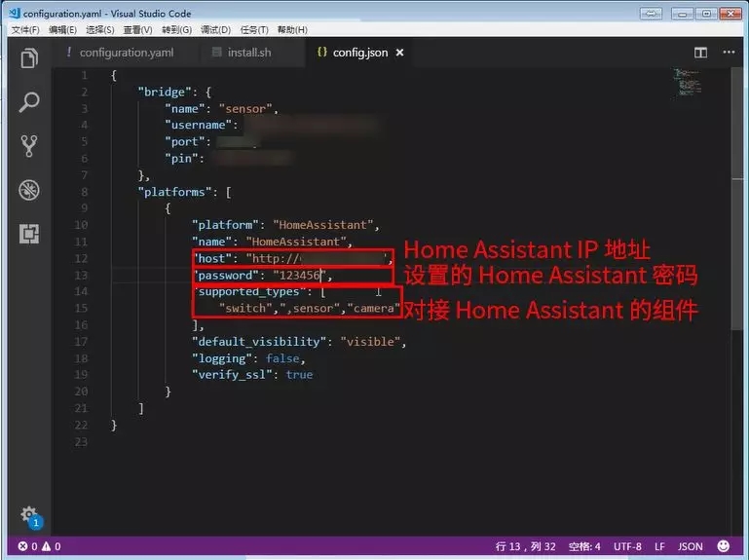Click the "visible" value on line 17

(x=370, y=341)
